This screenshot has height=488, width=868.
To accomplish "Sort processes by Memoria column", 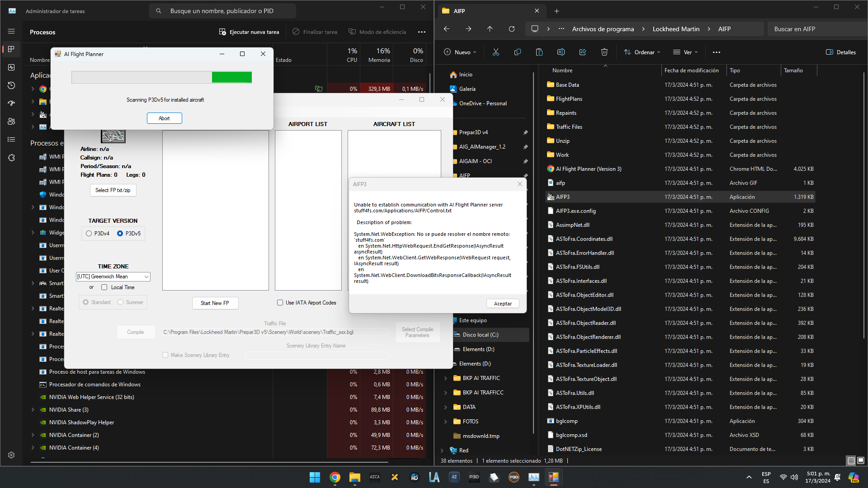I will 377,55.
